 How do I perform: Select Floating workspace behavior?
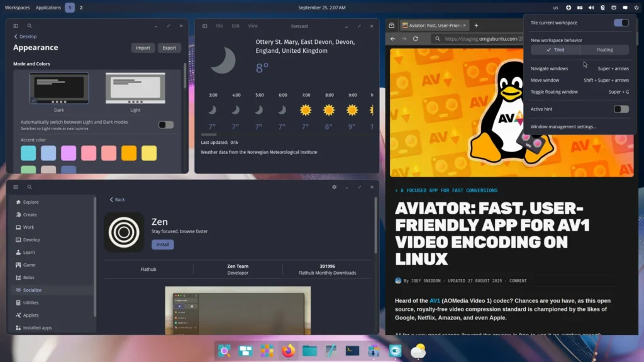click(604, 50)
